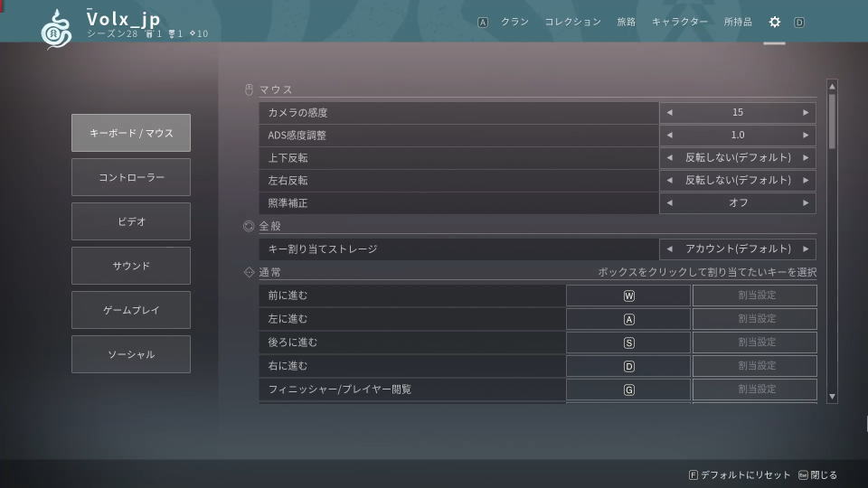Click the player emblem icon
This screenshot has width=868, height=488.
(x=56, y=29)
